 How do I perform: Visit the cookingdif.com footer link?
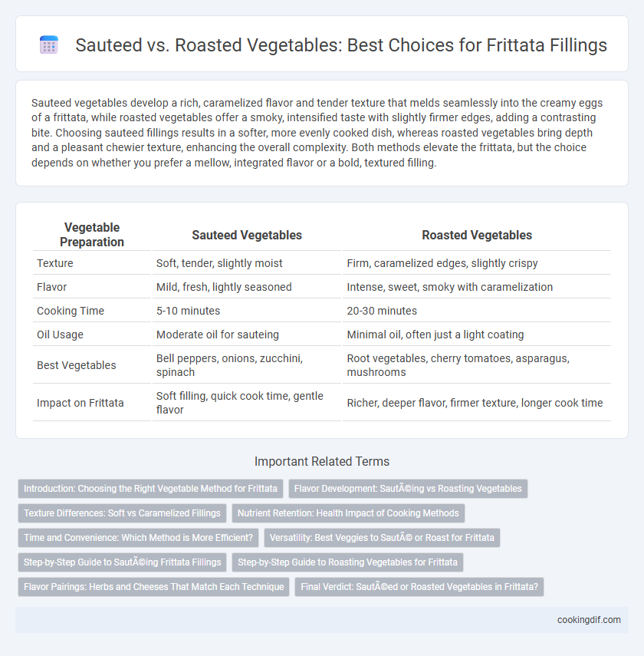pyautogui.click(x=589, y=620)
